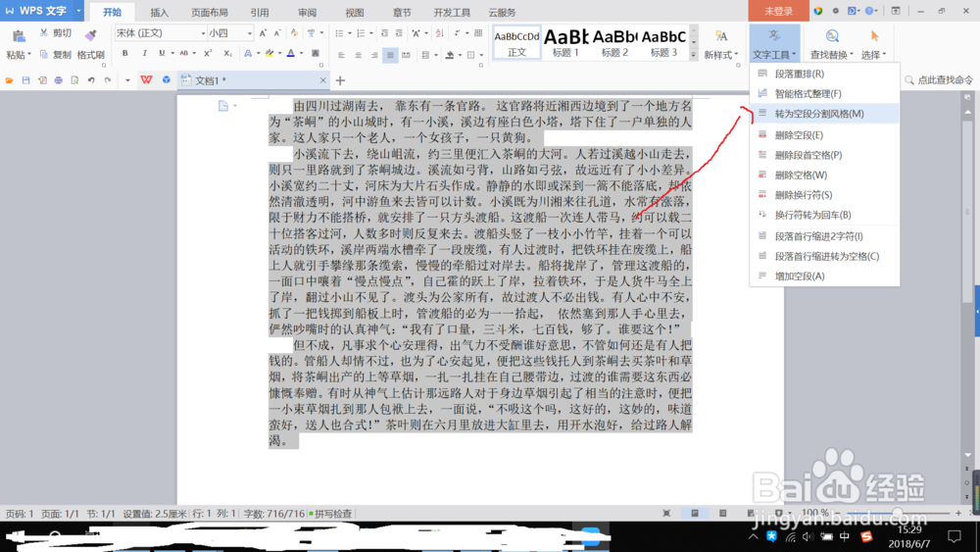This screenshot has height=552, width=980.
Task: Toggle Bold formatting
Action: (x=125, y=54)
